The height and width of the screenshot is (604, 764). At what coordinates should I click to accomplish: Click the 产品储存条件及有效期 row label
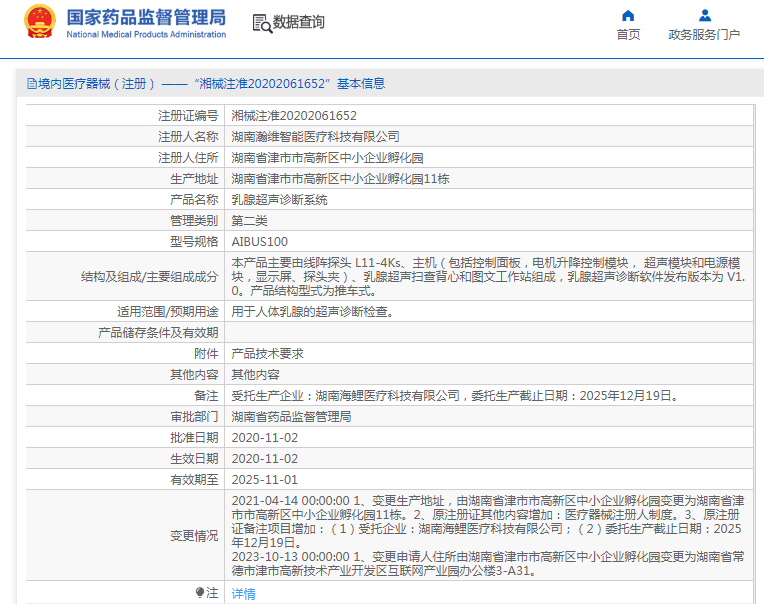click(158, 332)
